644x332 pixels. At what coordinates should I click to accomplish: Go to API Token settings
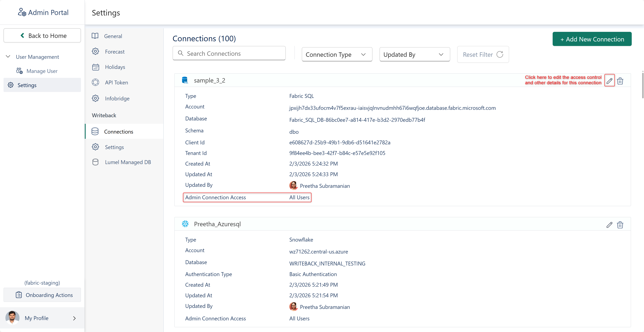[x=116, y=82]
